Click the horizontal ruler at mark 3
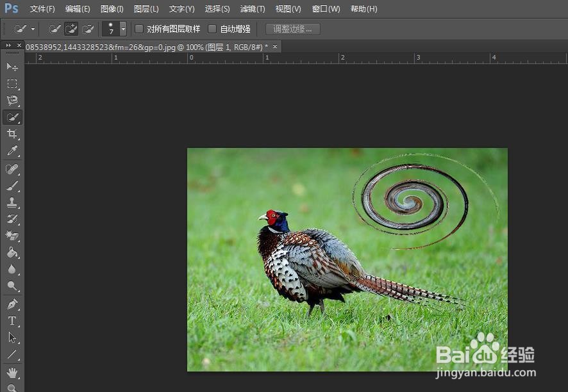 [419, 58]
